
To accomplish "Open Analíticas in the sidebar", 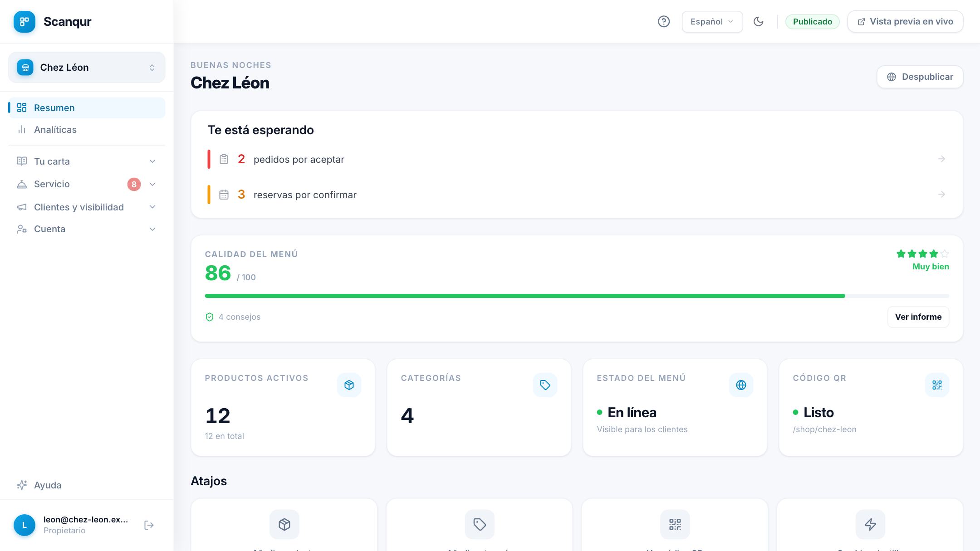I will pyautogui.click(x=87, y=130).
